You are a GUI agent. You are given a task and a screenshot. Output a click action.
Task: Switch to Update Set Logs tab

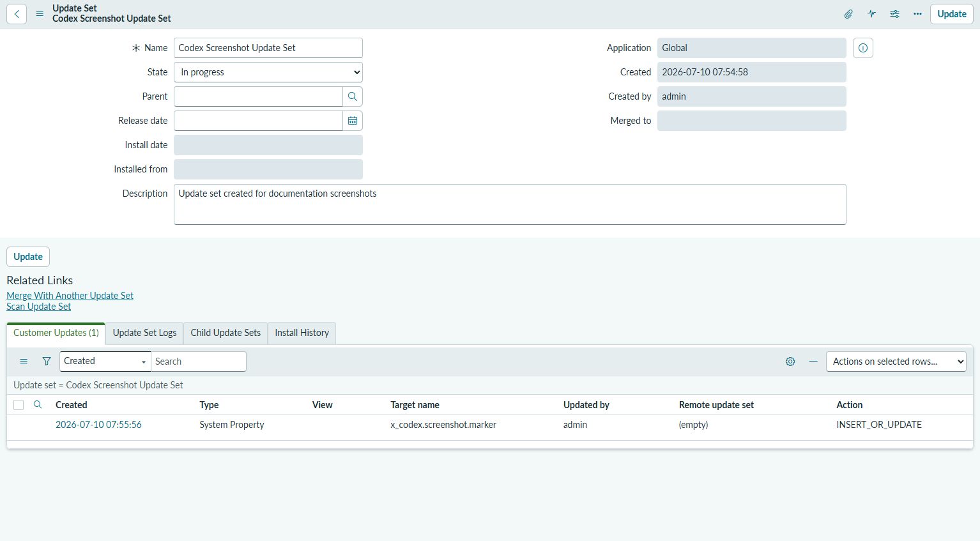coord(144,333)
